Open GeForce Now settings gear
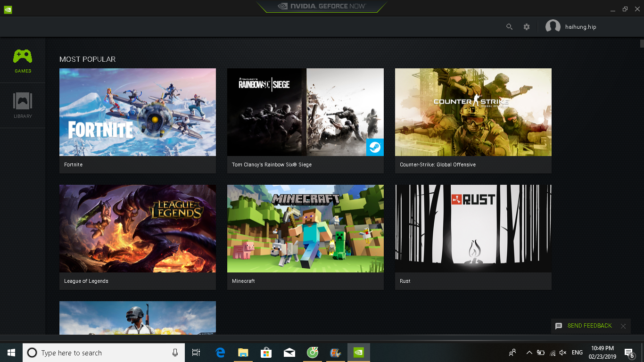The height and width of the screenshot is (362, 644). (527, 27)
